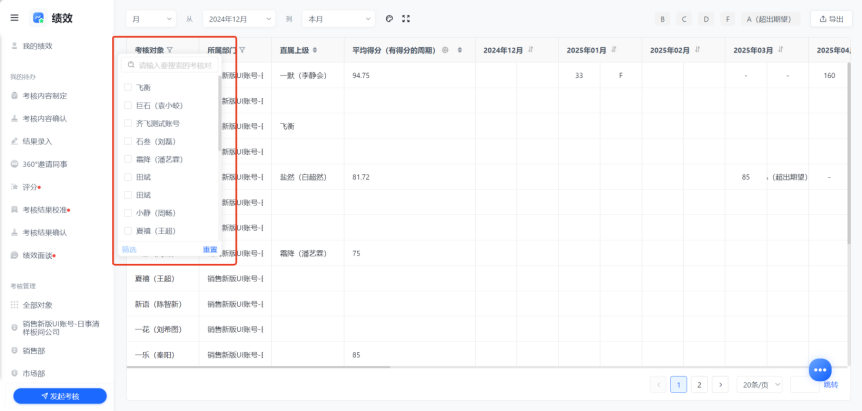Check the 小静（周畅） filter checkbox

click(128, 213)
